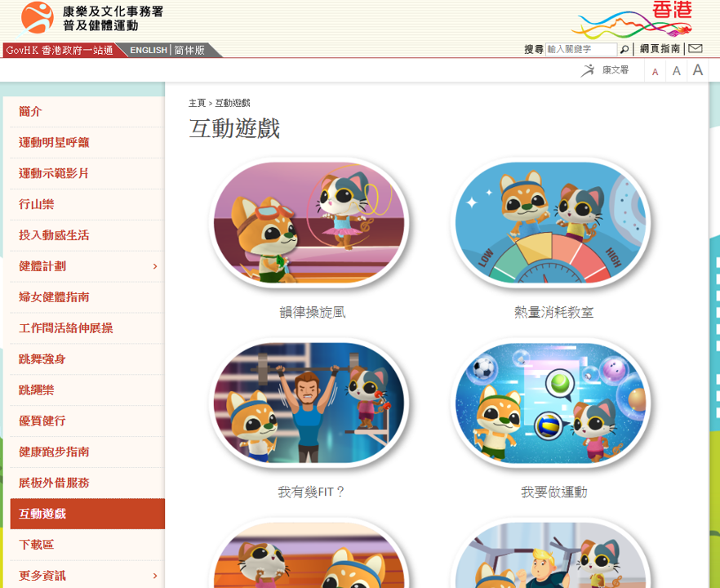Screen dimensions: 720x588
Task: Open the envelope contact icon
Action: click(x=695, y=48)
